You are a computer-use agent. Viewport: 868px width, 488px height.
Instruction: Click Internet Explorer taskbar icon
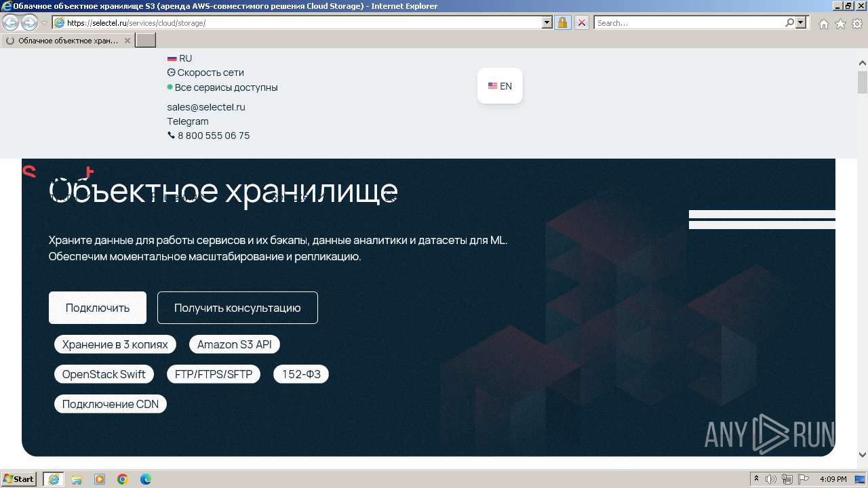point(53,479)
